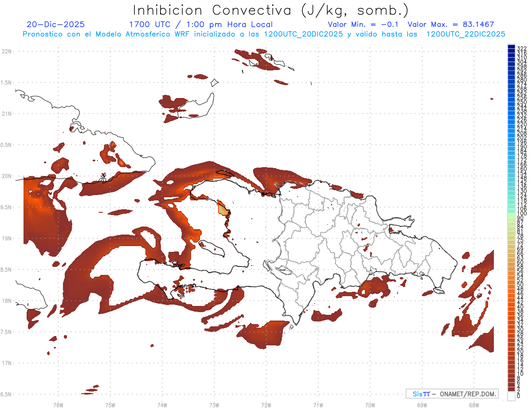Click the "6.5N" latitude label
Viewport: 532px width, 411px height.
[7, 394]
